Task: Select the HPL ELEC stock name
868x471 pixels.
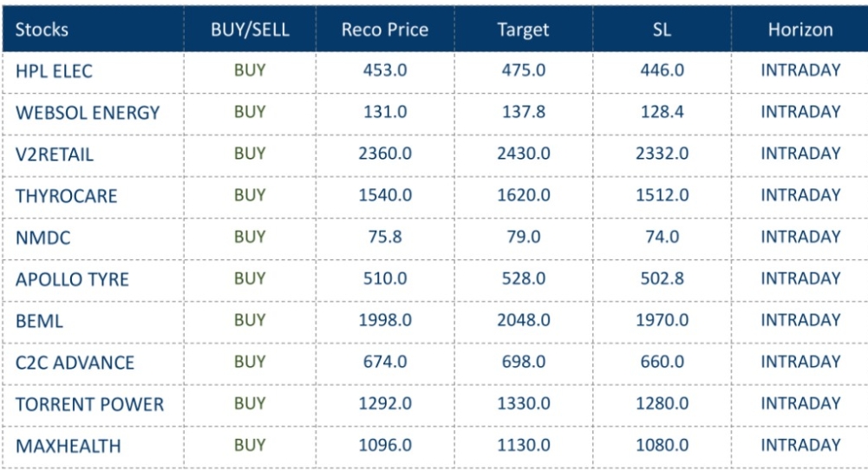Action: (54, 72)
